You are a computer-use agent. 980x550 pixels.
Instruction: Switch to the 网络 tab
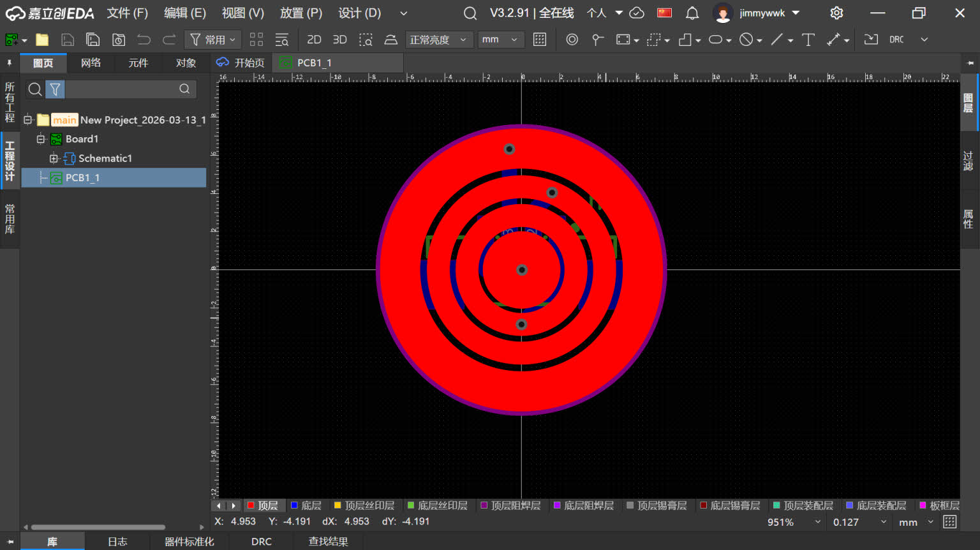tap(91, 63)
